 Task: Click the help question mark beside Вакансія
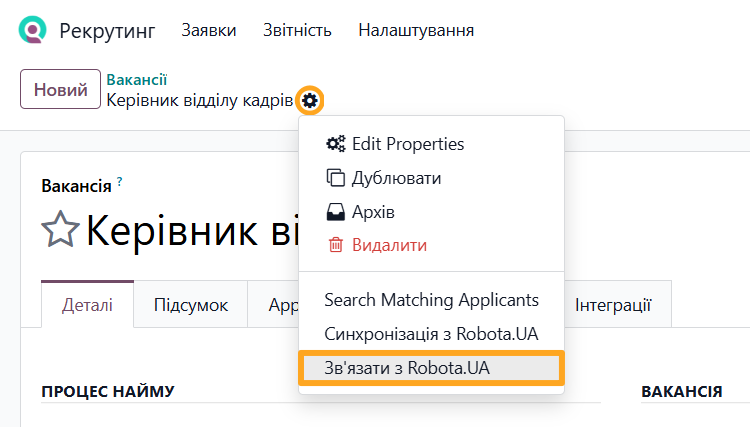pyautogui.click(x=120, y=181)
